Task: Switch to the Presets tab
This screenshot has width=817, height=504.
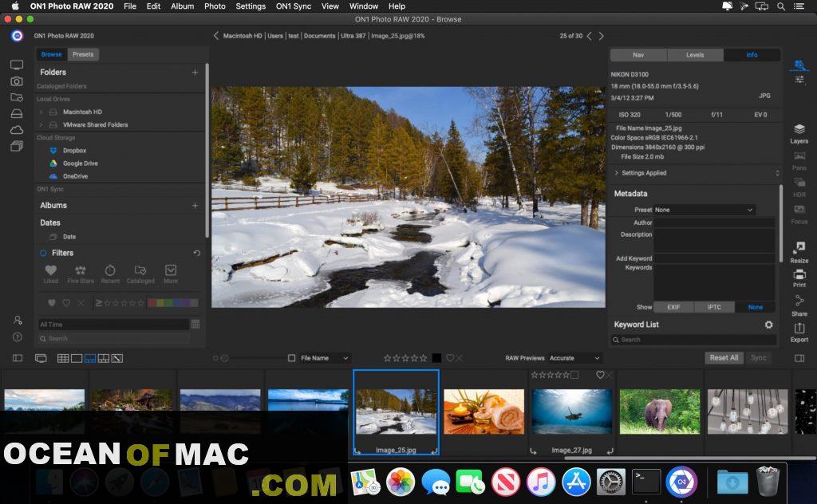Action: pyautogui.click(x=83, y=54)
